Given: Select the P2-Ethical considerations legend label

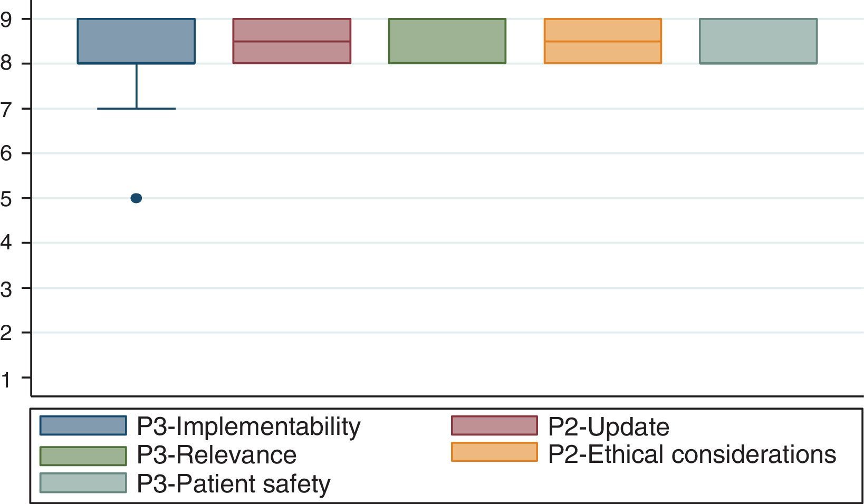Looking at the screenshot, I should click(692, 454).
